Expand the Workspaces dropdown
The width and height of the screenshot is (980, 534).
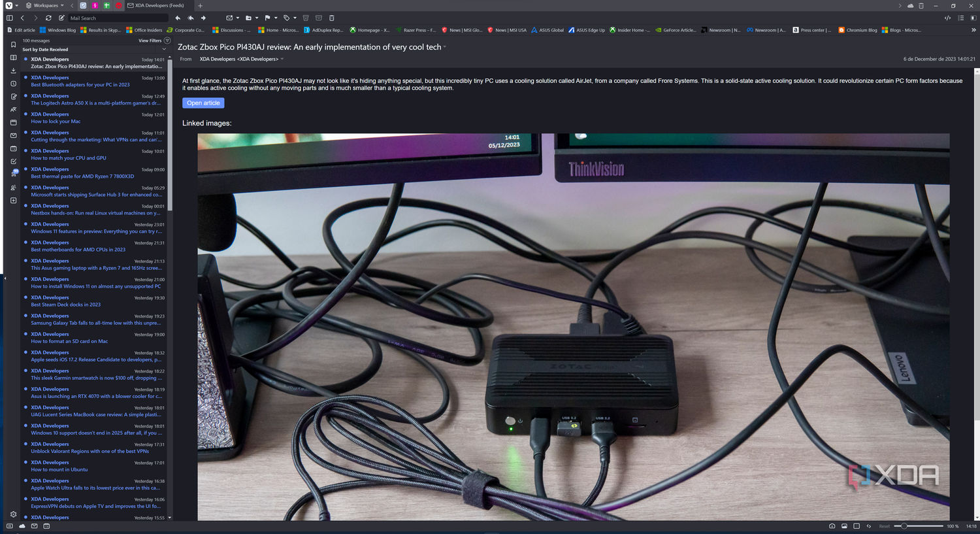point(45,5)
